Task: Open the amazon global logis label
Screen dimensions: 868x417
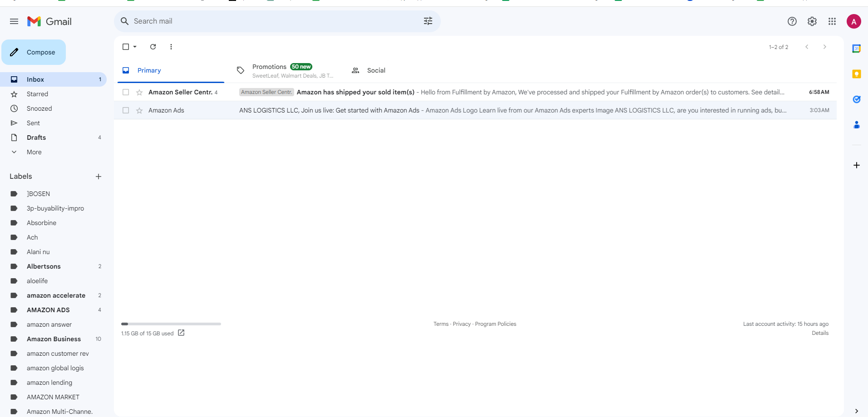Action: tap(53, 368)
